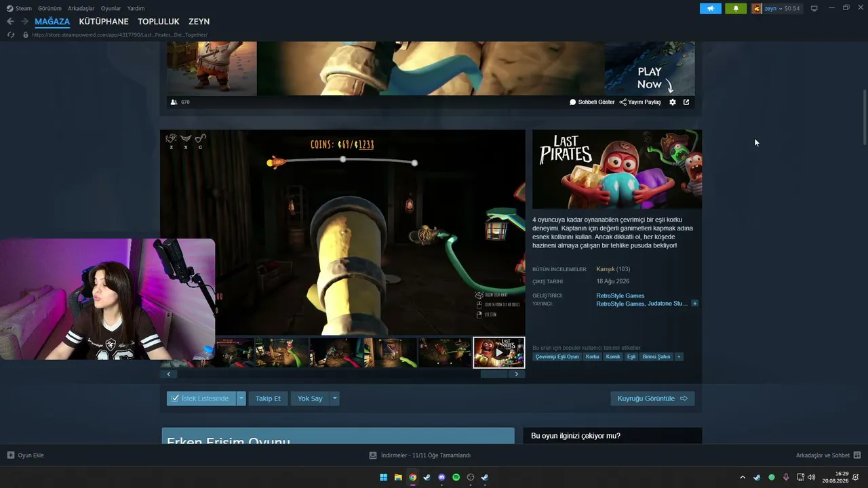Click the Yok Say button
This screenshot has width=868, height=488.
tap(310, 399)
